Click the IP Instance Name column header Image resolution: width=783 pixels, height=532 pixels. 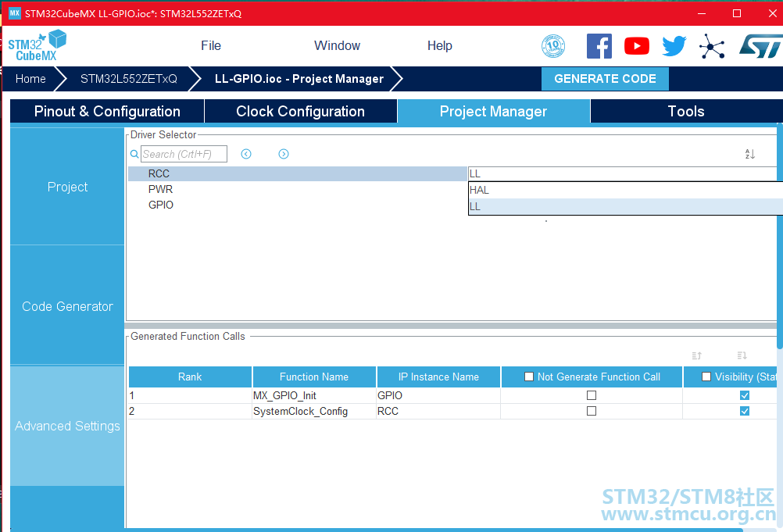click(x=438, y=377)
